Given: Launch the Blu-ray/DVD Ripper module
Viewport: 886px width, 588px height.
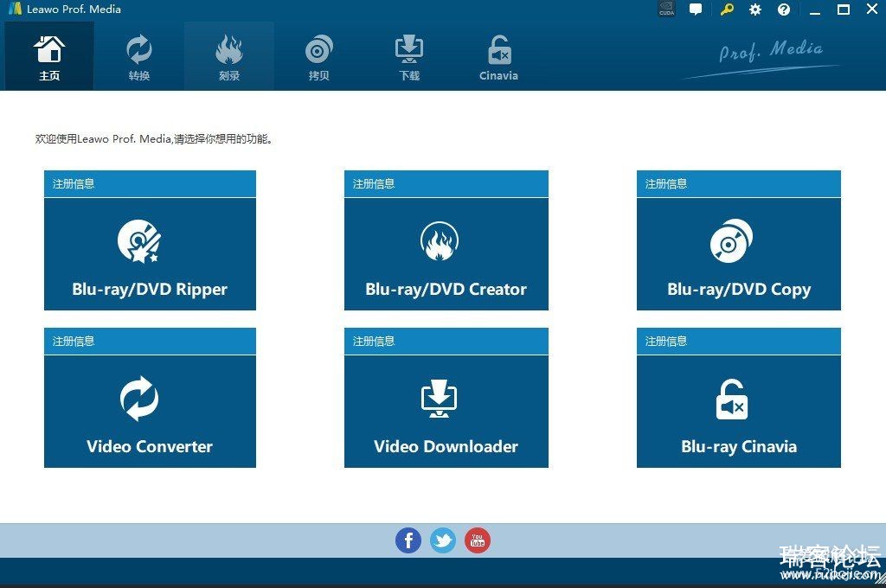Looking at the screenshot, I should coord(150,254).
